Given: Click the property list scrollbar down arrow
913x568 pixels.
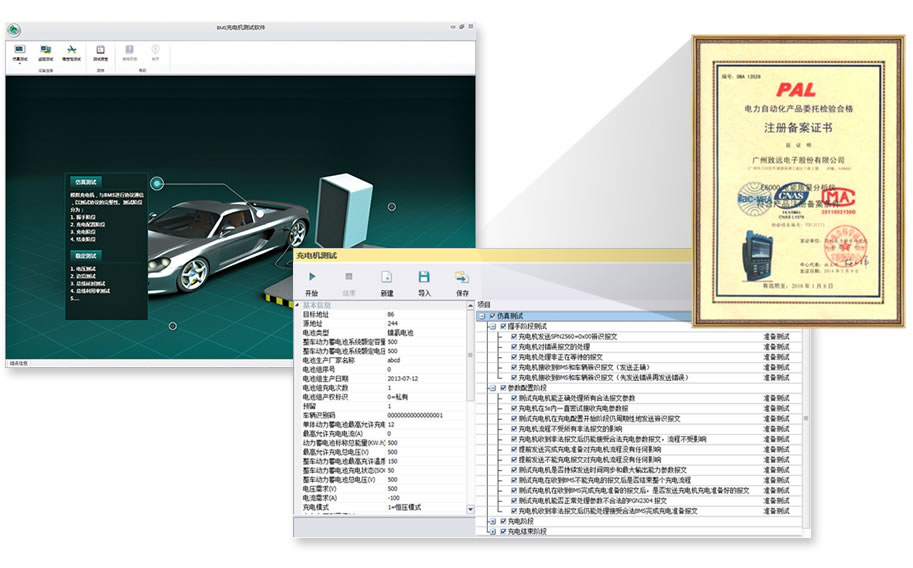Looking at the screenshot, I should click(470, 511).
